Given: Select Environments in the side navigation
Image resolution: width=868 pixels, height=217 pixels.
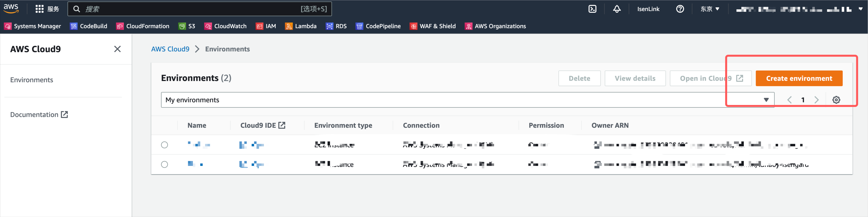Looking at the screenshot, I should [x=32, y=80].
